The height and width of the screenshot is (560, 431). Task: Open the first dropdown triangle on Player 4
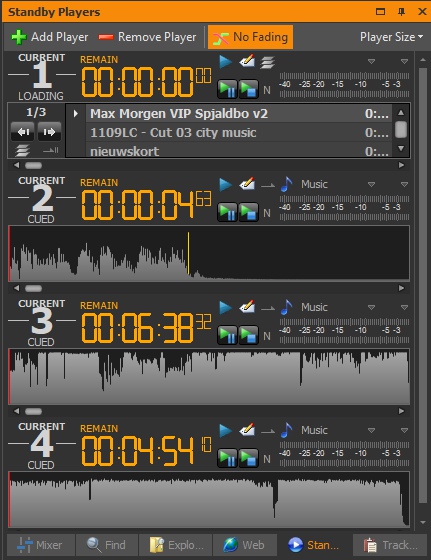(x=371, y=431)
